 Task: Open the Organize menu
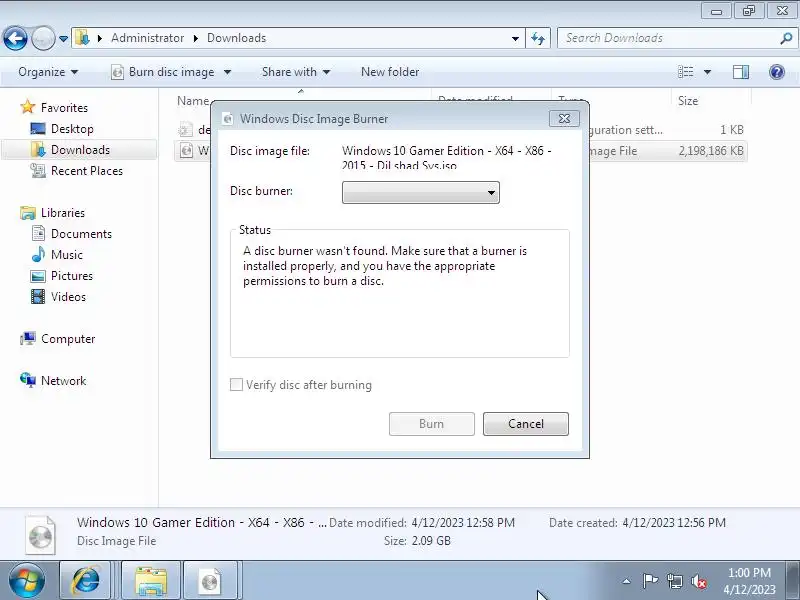(48, 72)
